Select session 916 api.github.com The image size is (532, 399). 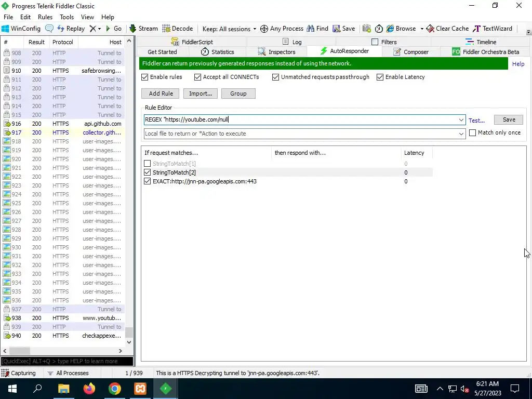coord(63,124)
